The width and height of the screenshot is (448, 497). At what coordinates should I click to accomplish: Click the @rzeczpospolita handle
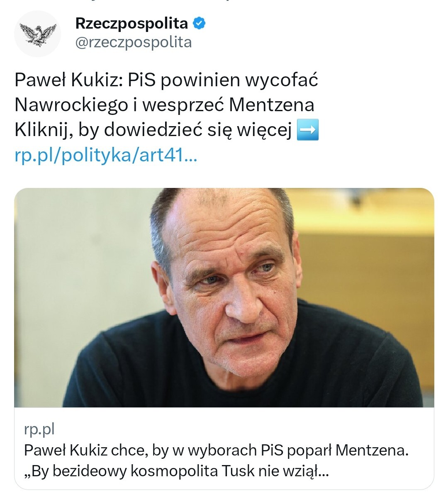point(133,42)
